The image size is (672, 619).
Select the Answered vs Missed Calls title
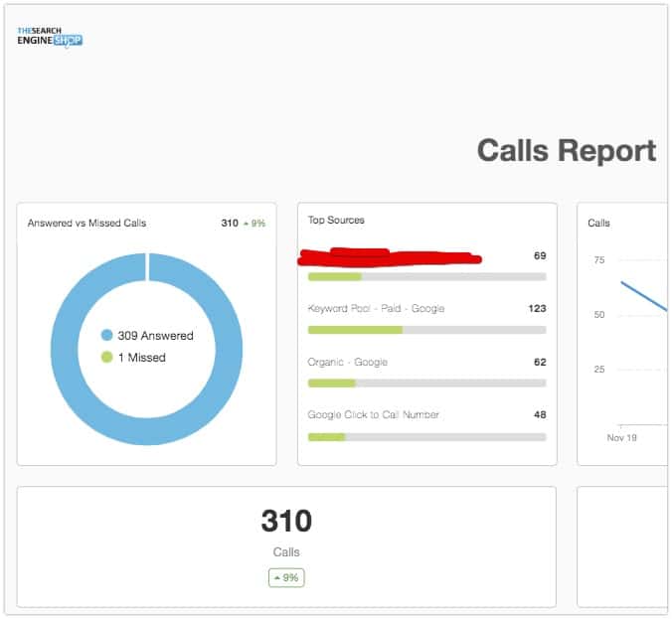(87, 224)
